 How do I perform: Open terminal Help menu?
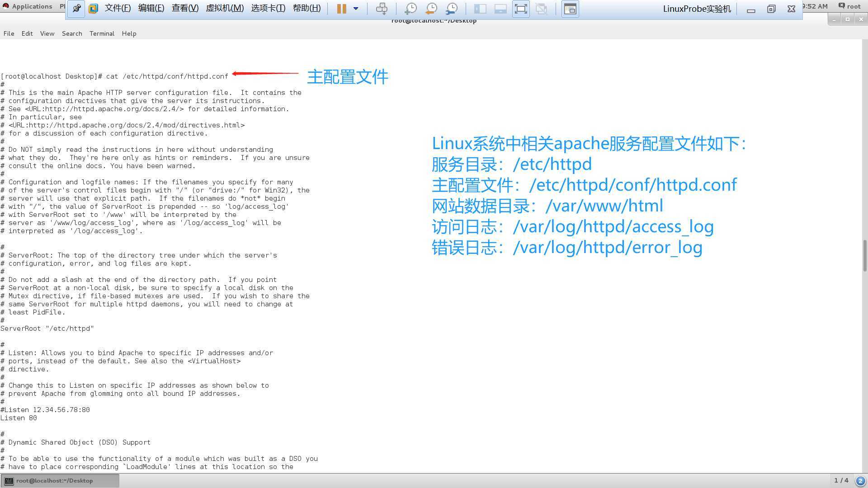coord(129,33)
